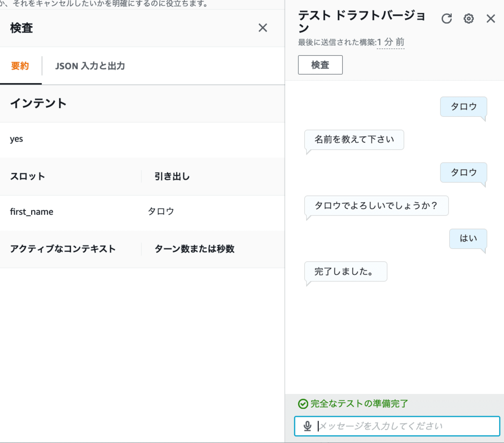This screenshot has width=504, height=443.
Task: Click the 完全なテストの準備完了 status message
Action: pos(359,404)
